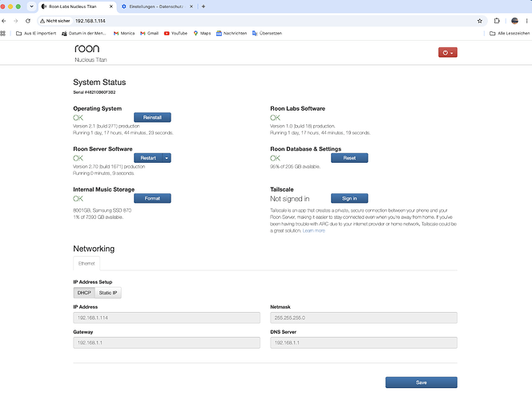
Task: Open the Maps bookmark
Action: pos(202,33)
